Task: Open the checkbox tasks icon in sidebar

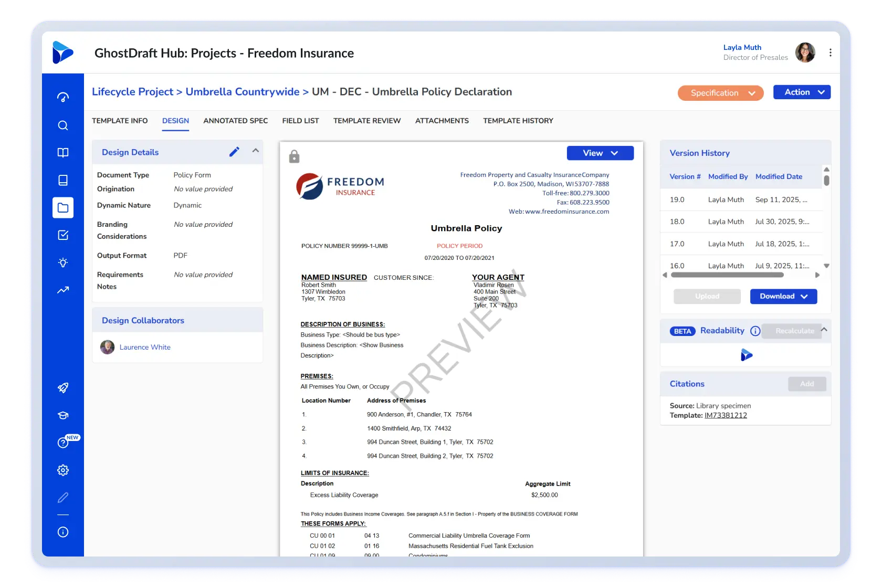Action: [63, 235]
